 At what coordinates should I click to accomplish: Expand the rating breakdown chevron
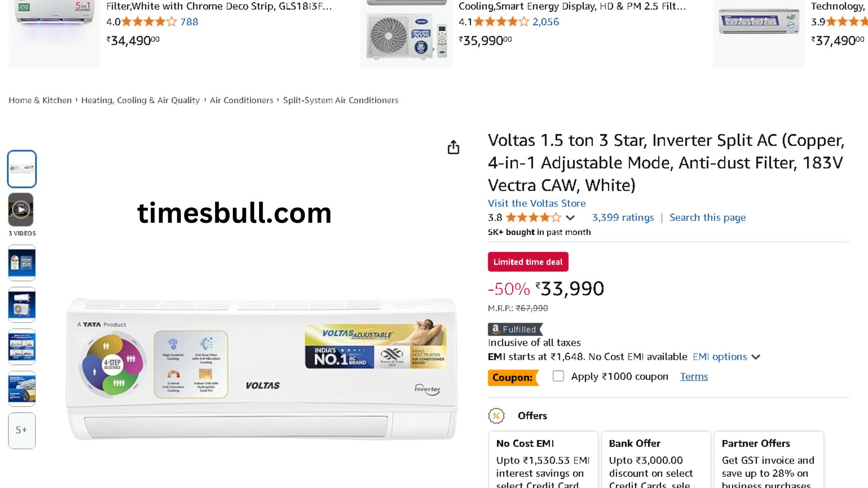pos(570,218)
